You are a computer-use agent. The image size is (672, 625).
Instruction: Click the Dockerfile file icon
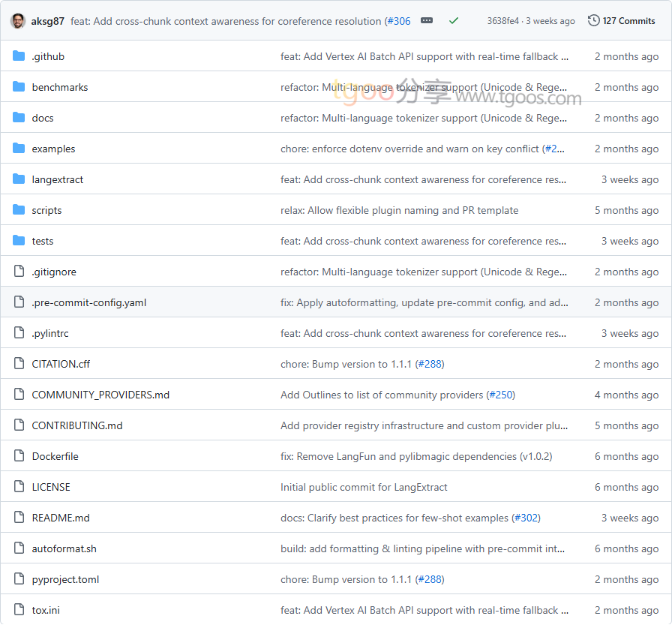point(19,456)
